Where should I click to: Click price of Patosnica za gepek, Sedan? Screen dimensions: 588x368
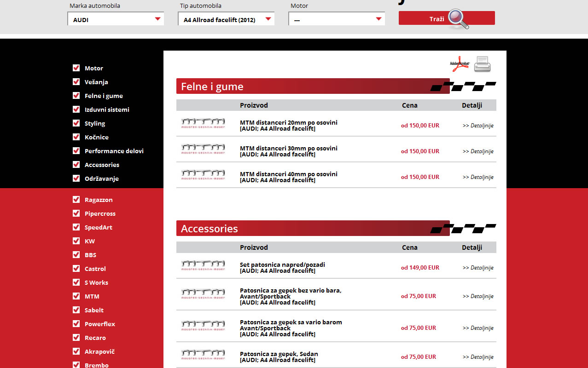(x=419, y=357)
